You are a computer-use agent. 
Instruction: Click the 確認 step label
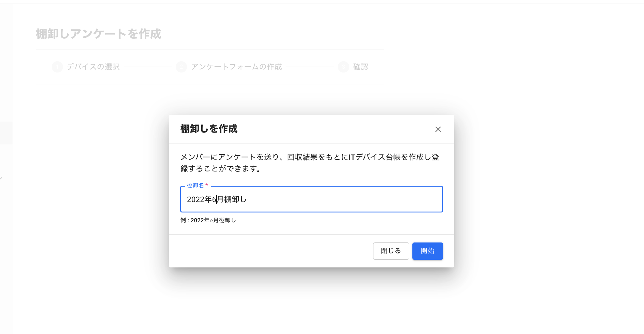(x=360, y=67)
